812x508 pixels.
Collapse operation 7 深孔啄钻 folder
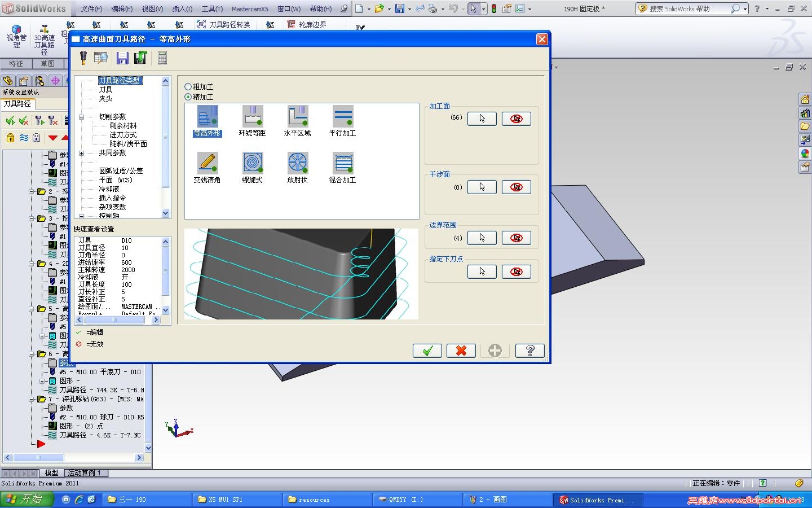pyautogui.click(x=32, y=399)
